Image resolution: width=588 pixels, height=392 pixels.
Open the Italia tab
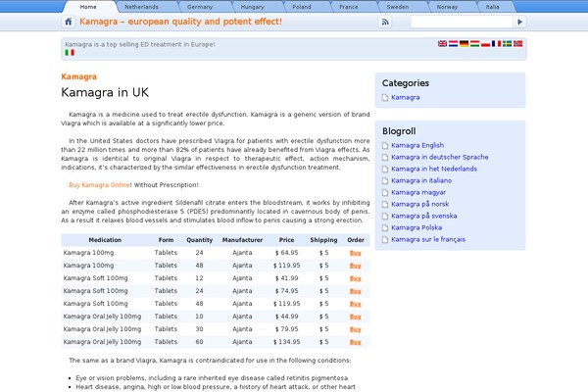[x=492, y=7]
